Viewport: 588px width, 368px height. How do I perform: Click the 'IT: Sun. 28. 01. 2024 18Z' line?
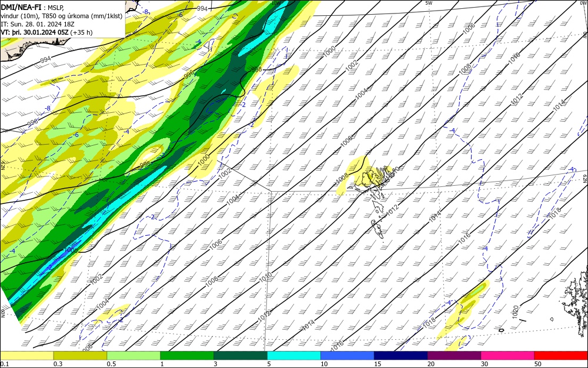(x=38, y=24)
